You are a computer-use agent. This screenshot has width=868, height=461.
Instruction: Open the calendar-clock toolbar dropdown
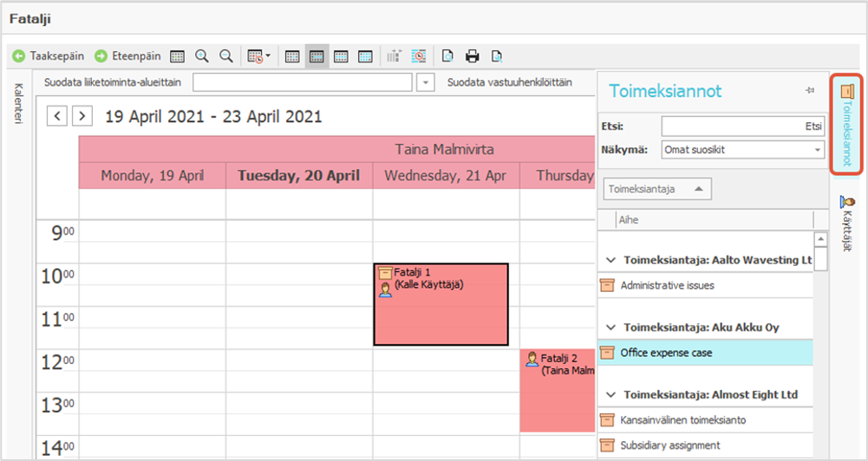[258, 56]
